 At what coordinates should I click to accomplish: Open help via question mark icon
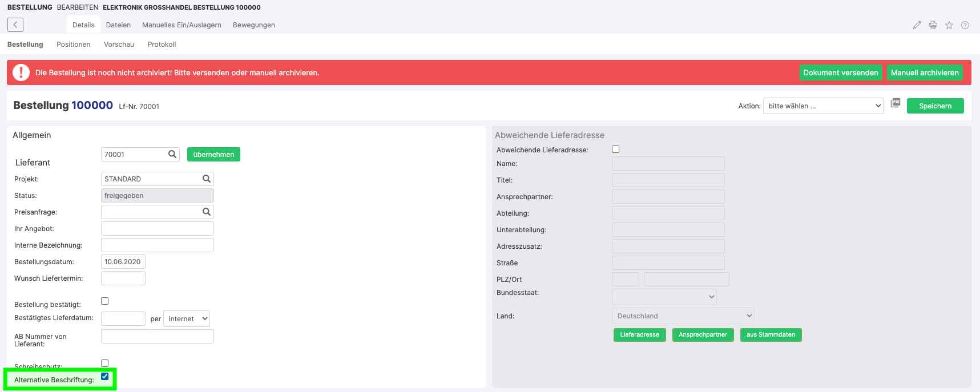coord(965,25)
